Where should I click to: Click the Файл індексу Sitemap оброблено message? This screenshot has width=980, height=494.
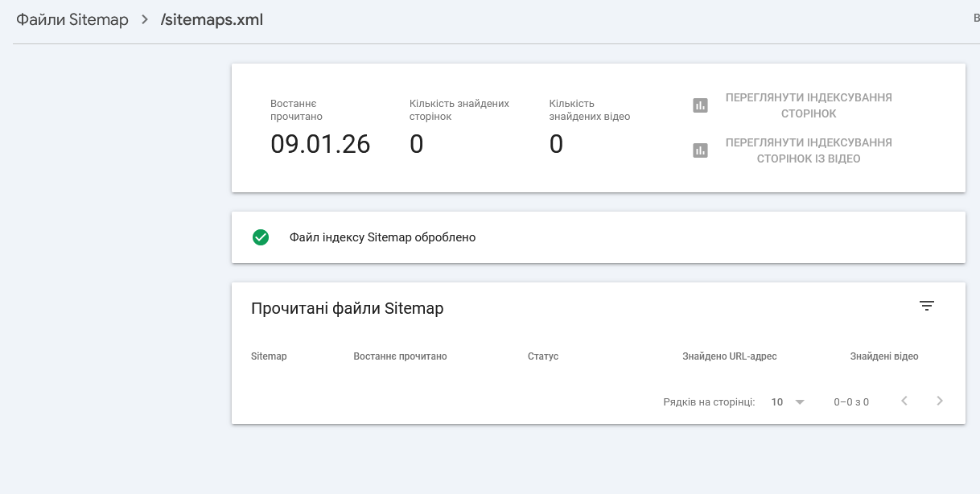(382, 237)
